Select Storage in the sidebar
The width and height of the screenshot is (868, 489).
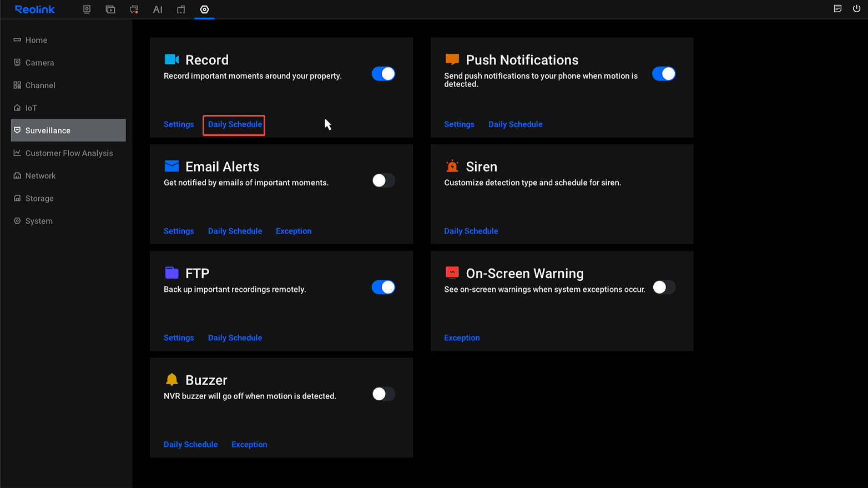(39, 199)
